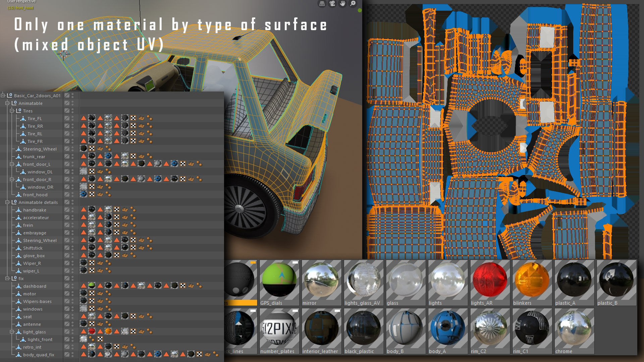Select the plastic_A material
This screenshot has height=362, width=644.
click(x=574, y=283)
